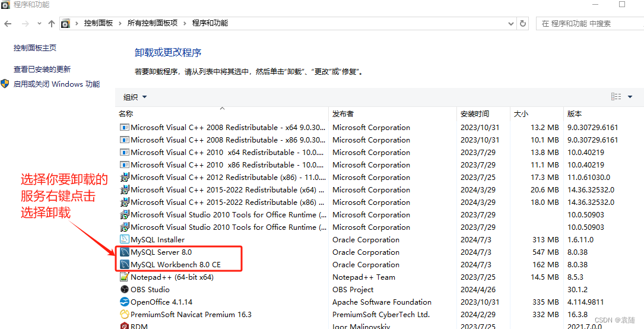Open 查看已安装的更新 link
Image resolution: width=644 pixels, height=329 pixels.
42,69
